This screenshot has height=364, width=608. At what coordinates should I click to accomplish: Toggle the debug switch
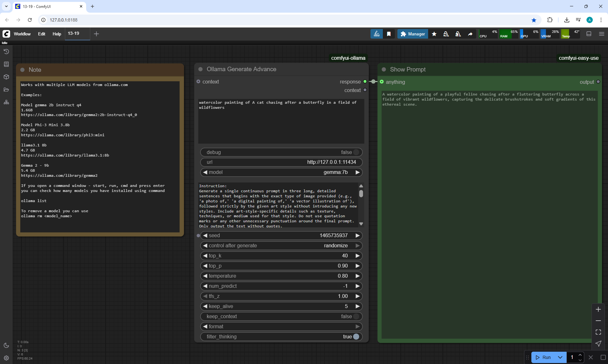356,152
